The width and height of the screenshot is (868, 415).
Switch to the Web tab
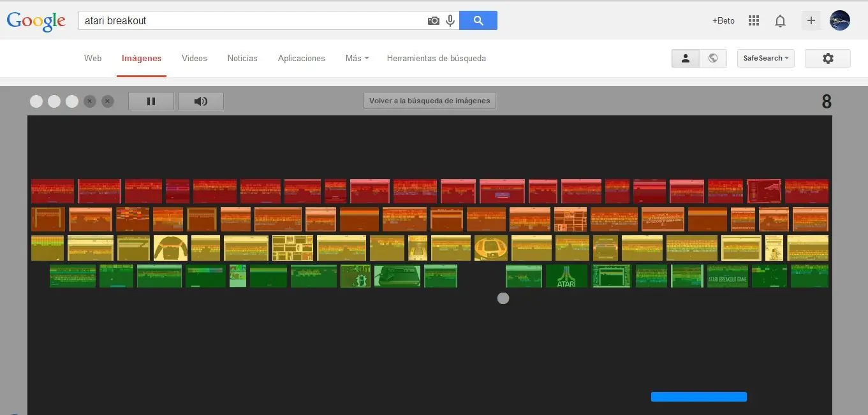92,58
